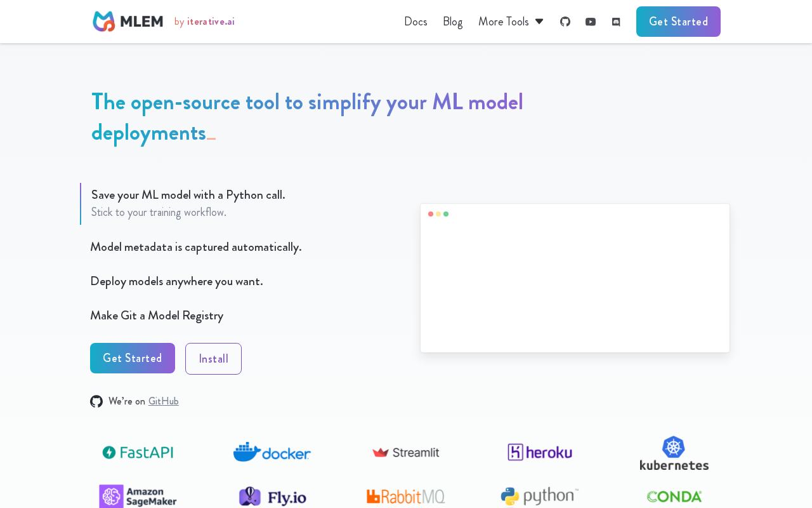Click the MLEM logo in the header

(x=128, y=22)
